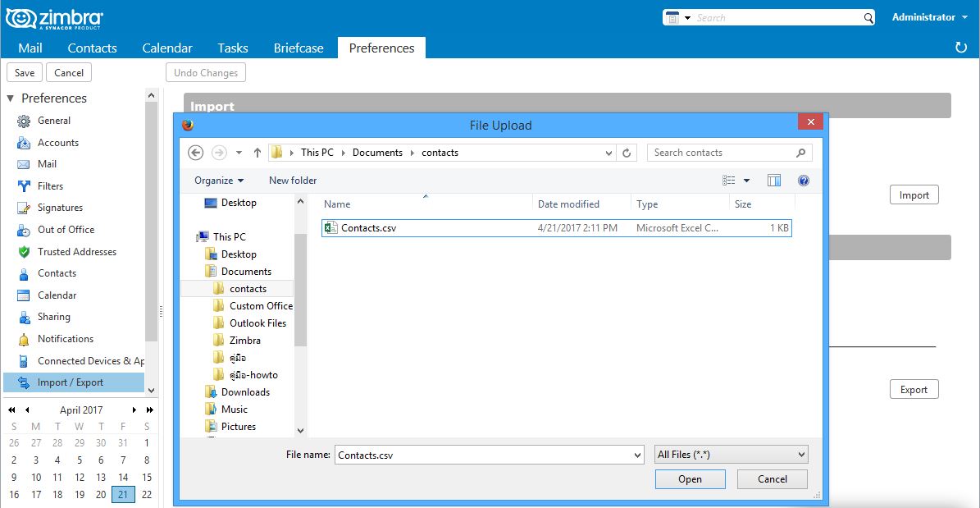Open Filters funnel icon
This screenshot has height=508, width=980.
24,185
